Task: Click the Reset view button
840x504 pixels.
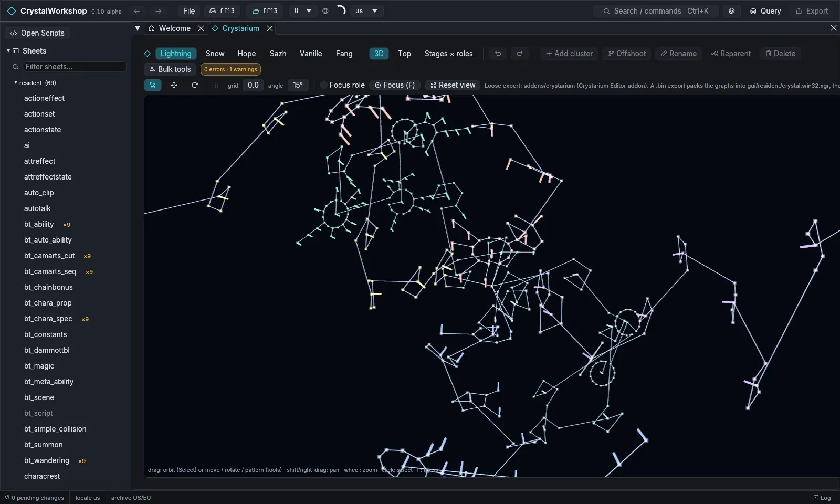Action: 453,85
